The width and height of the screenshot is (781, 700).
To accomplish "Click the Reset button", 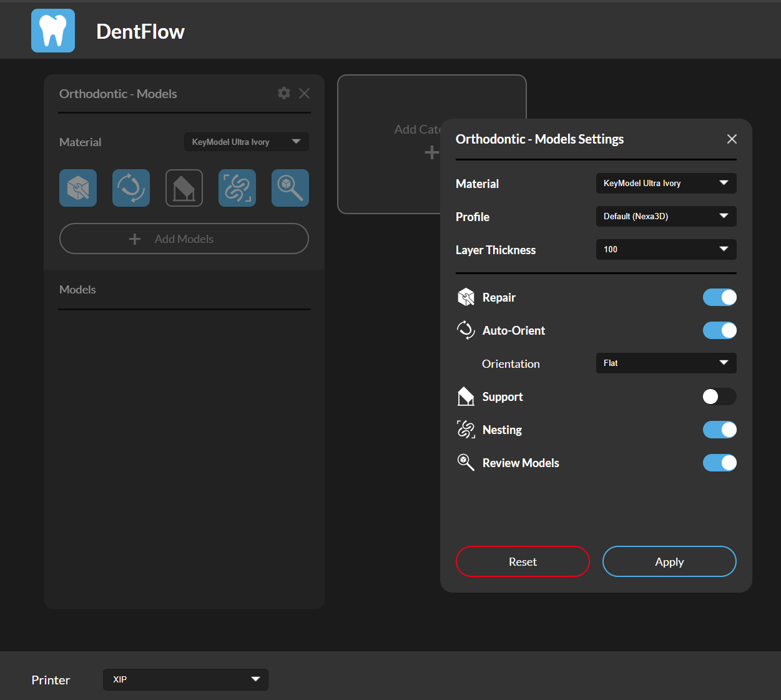I will click(522, 561).
